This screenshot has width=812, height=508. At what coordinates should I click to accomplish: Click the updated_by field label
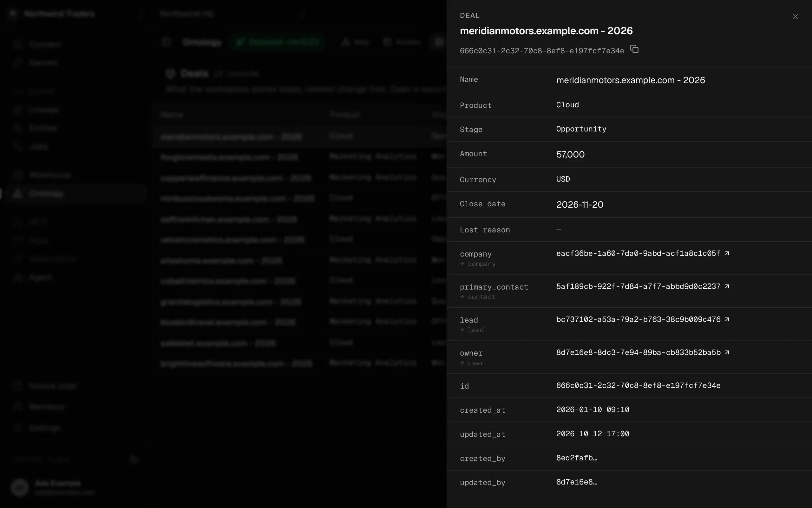click(x=482, y=483)
